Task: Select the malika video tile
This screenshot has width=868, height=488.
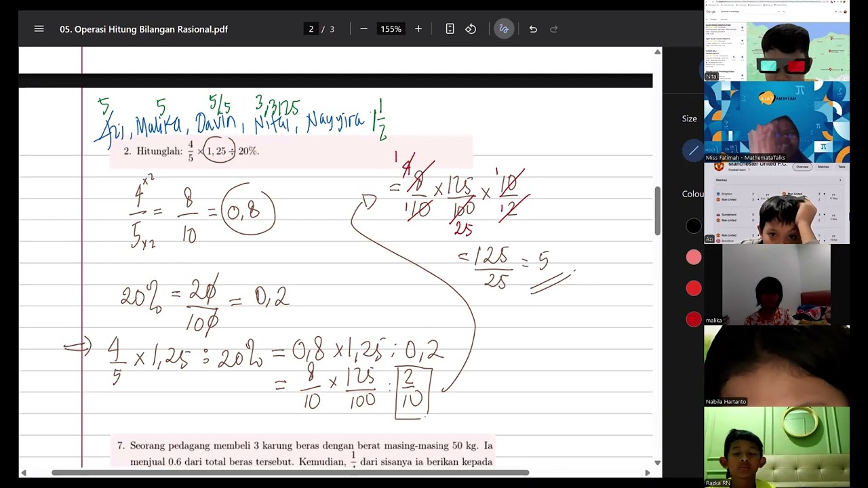Action: (776, 285)
